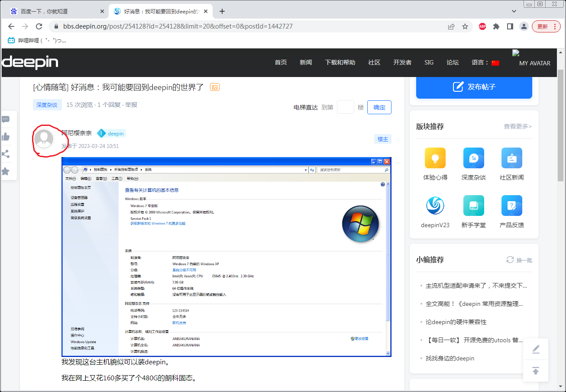Click the page vertical scrollbar

pos(560,125)
